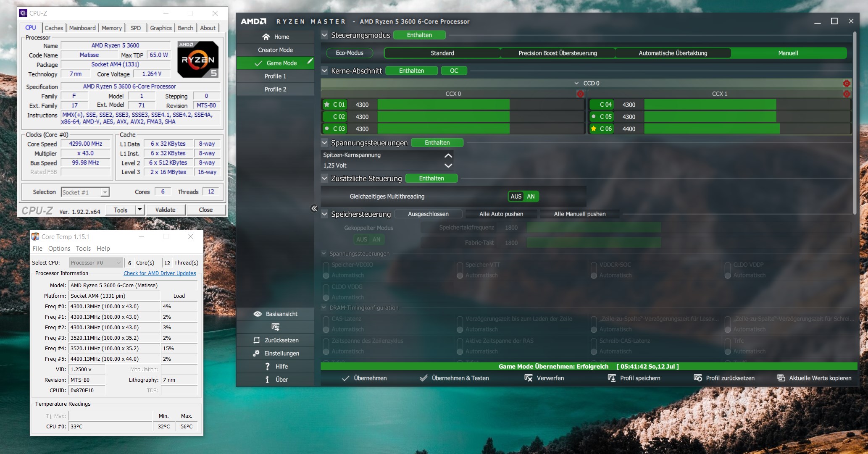Click the C 01 core frequency bar
Image resolution: width=868 pixels, height=454 pixels.
point(443,105)
